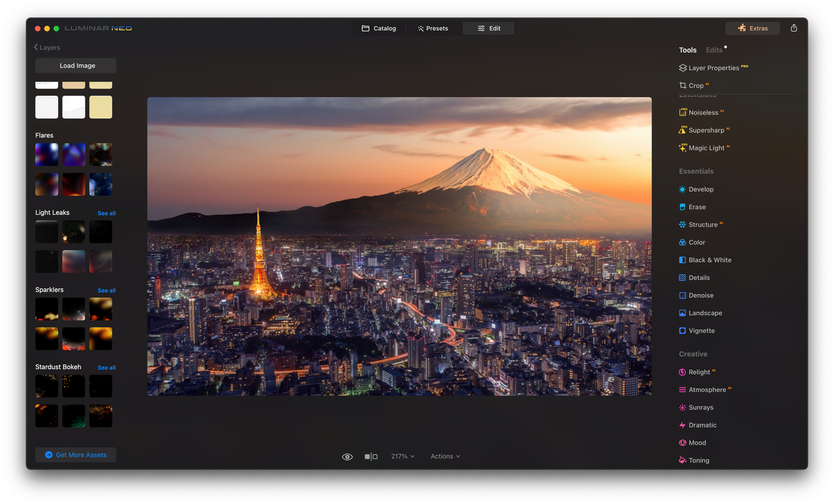Select the first Flares thumbnail
Image resolution: width=834 pixels, height=504 pixels.
(x=46, y=154)
